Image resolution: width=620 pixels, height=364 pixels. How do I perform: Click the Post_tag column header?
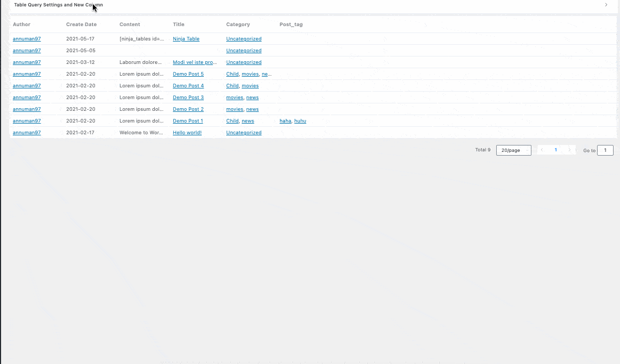(291, 25)
